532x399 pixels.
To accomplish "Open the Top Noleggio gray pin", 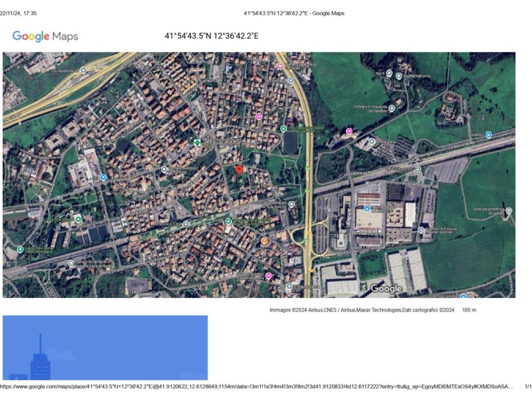I will pos(291,81).
